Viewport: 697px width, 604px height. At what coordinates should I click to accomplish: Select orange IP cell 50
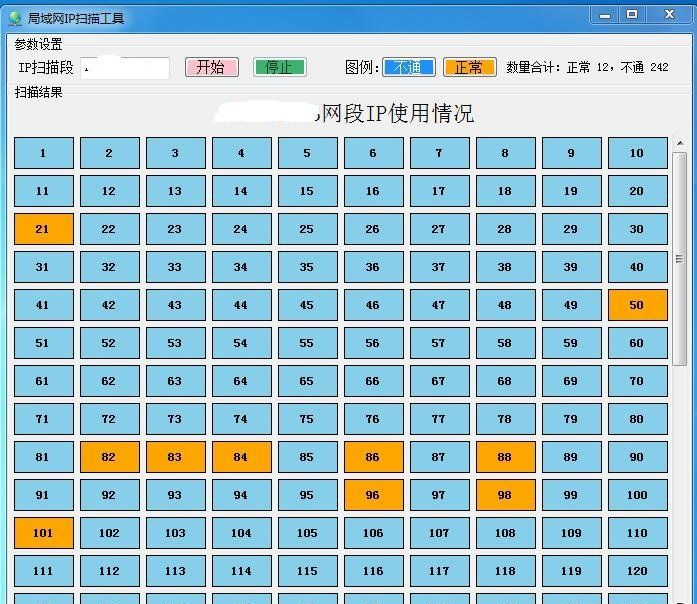[x=637, y=305]
